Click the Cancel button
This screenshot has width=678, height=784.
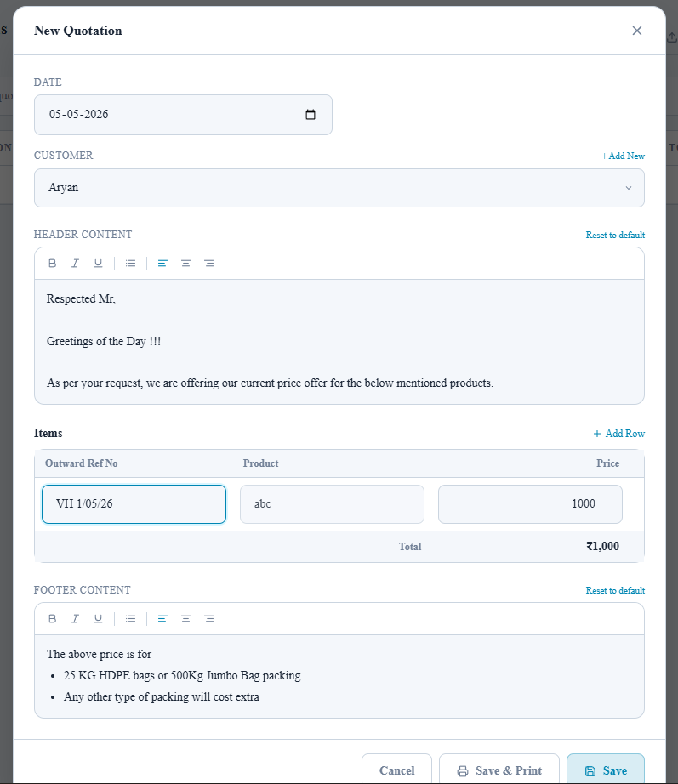[396, 770]
